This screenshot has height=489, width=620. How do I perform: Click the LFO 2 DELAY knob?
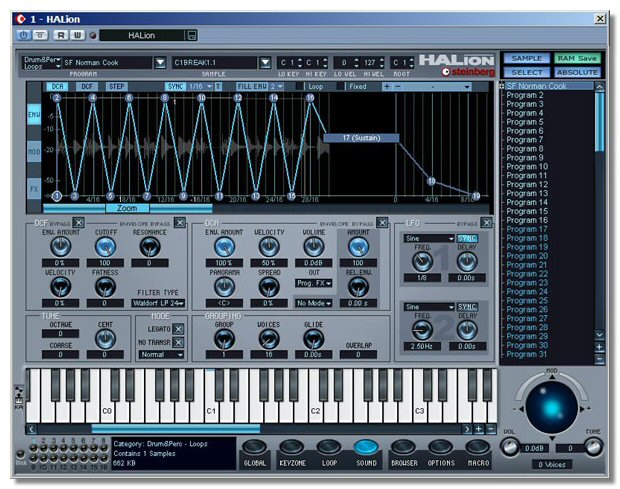pos(467,330)
